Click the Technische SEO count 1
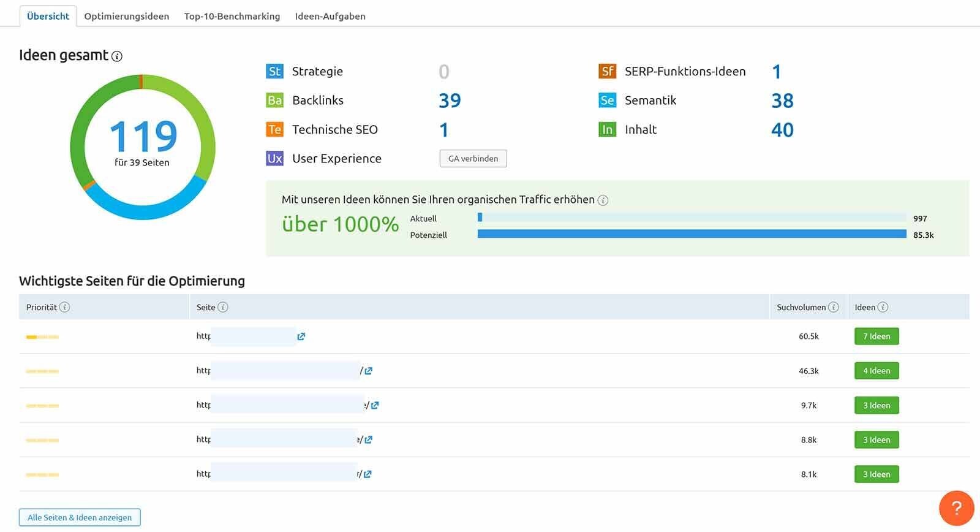Viewport: 980px width, 532px height. [444, 129]
